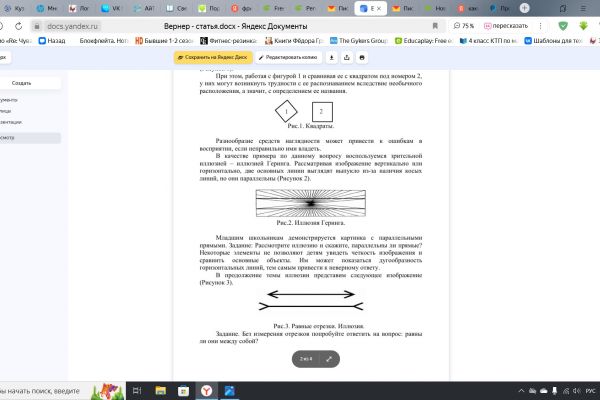Click the 'Создать' button in sidebar
This screenshot has width=600, height=400.
pos(21,83)
